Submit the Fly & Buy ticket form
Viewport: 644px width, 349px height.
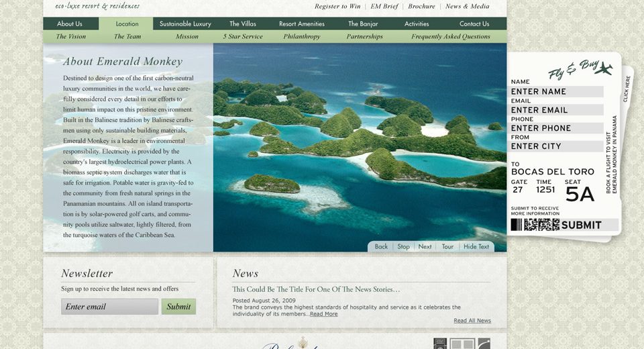[581, 225]
